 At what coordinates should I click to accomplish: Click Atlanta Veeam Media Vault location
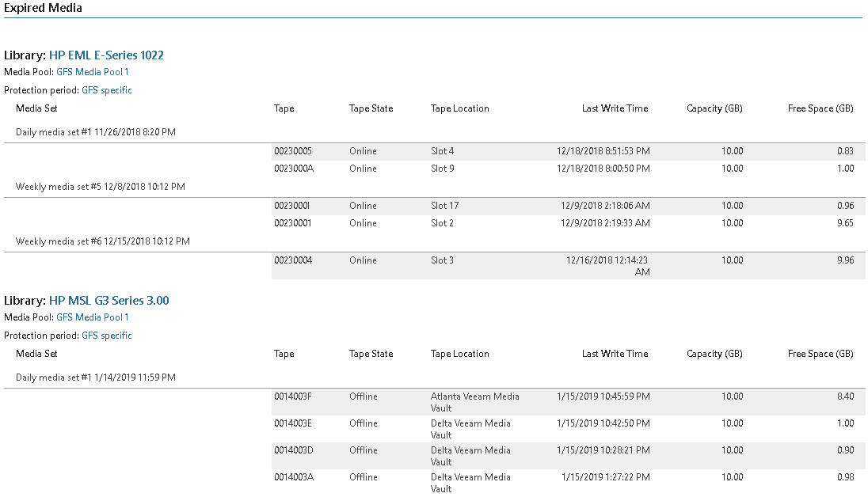click(x=475, y=402)
